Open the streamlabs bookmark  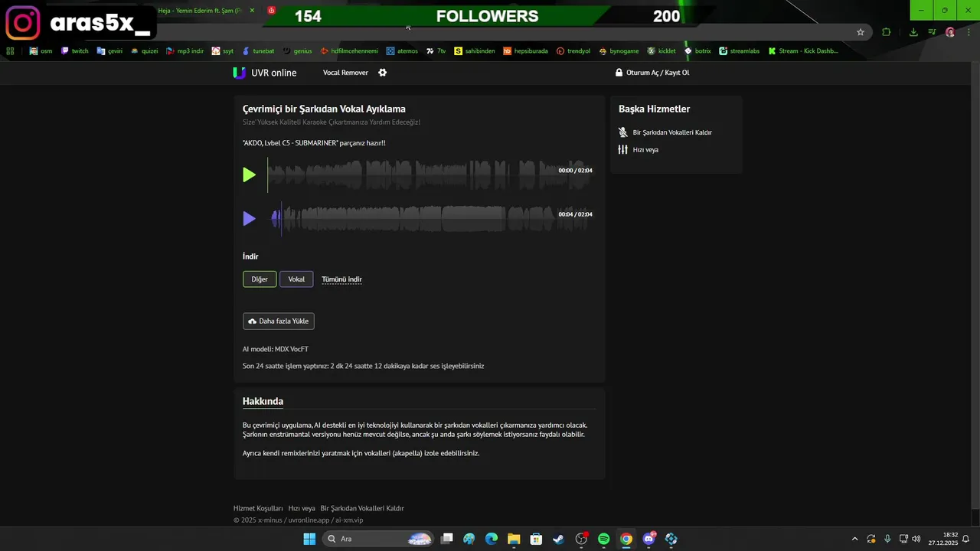[x=740, y=51]
